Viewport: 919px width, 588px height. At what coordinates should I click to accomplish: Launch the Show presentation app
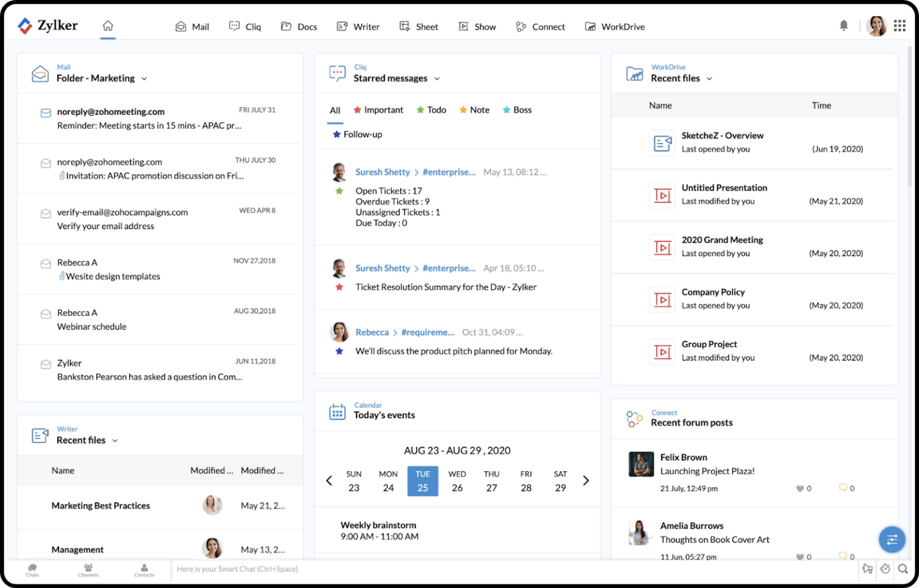point(477,26)
